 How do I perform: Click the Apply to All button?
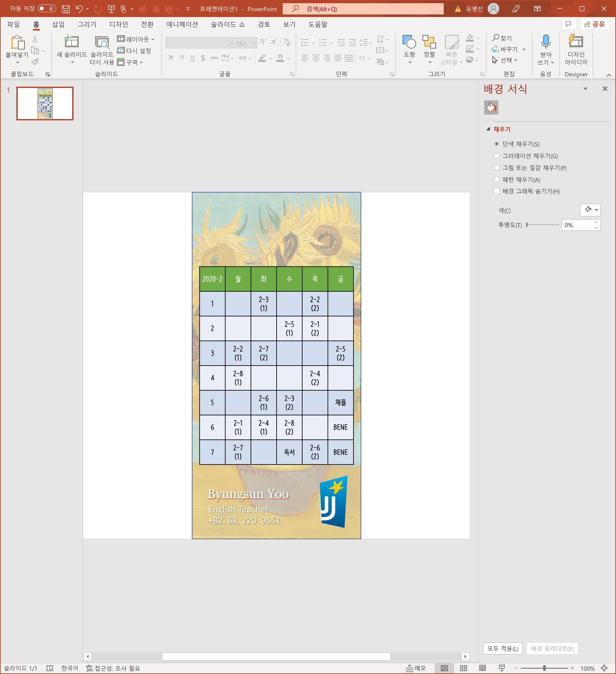pos(502,649)
